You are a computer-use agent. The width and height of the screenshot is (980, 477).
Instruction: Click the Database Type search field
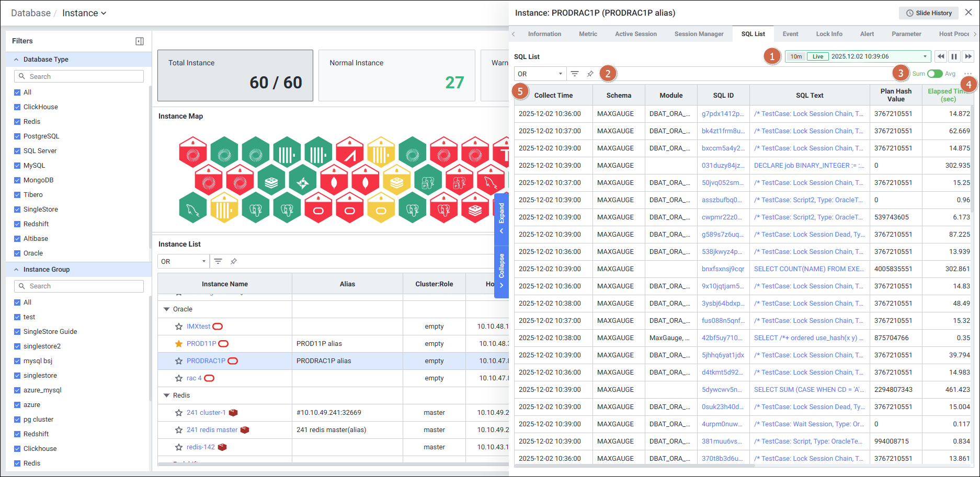[79, 76]
